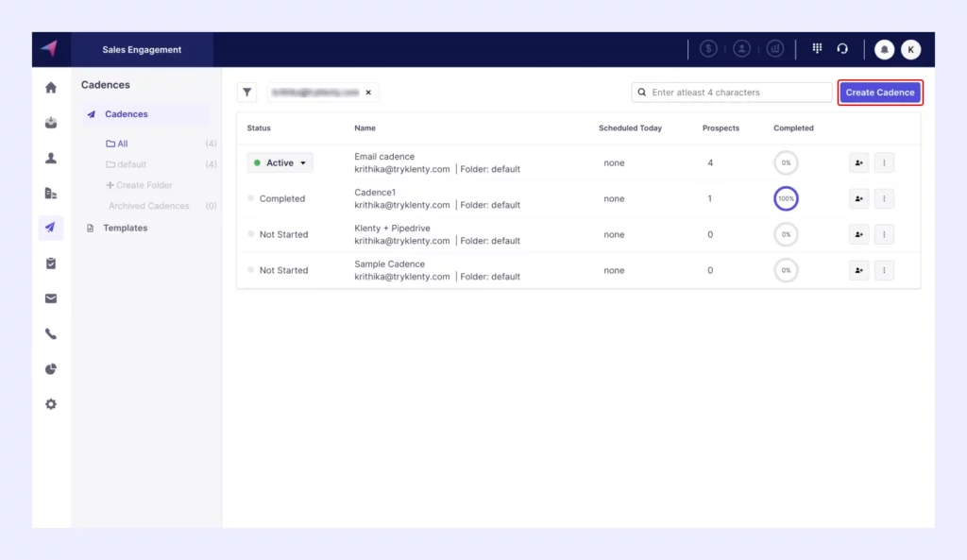Open the accounts icon in the sidebar
967x560 pixels.
(x=51, y=193)
